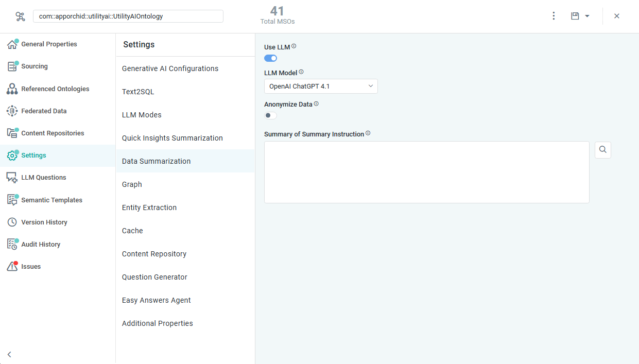This screenshot has width=639, height=364.
Task: Click the Audit History icon
Action: tap(12, 245)
